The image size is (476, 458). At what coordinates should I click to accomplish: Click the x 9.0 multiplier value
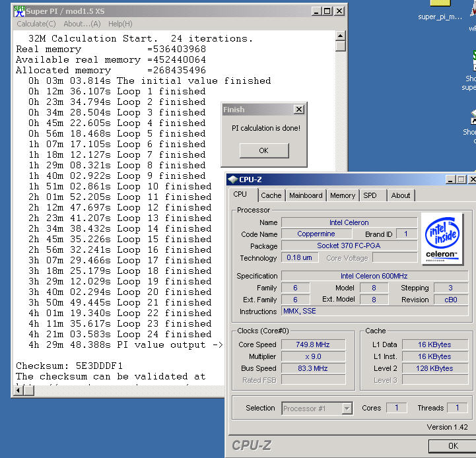pos(313,356)
